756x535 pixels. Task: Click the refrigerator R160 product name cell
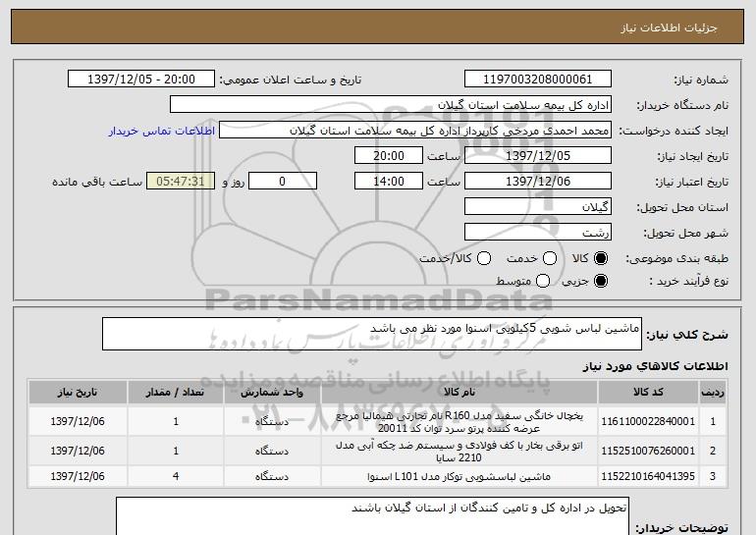point(459,422)
